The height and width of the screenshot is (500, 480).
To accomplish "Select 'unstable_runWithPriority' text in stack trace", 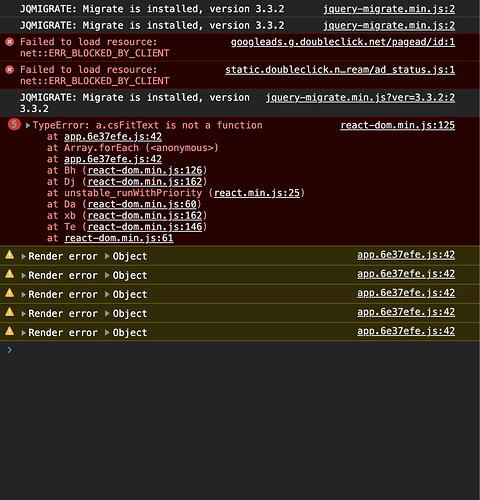I will [x=133, y=193].
